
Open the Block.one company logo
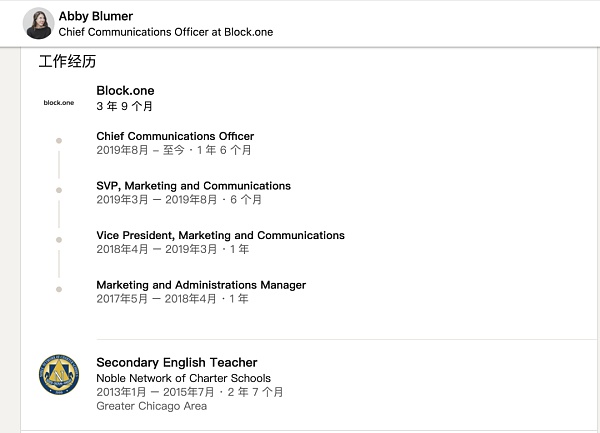58,102
